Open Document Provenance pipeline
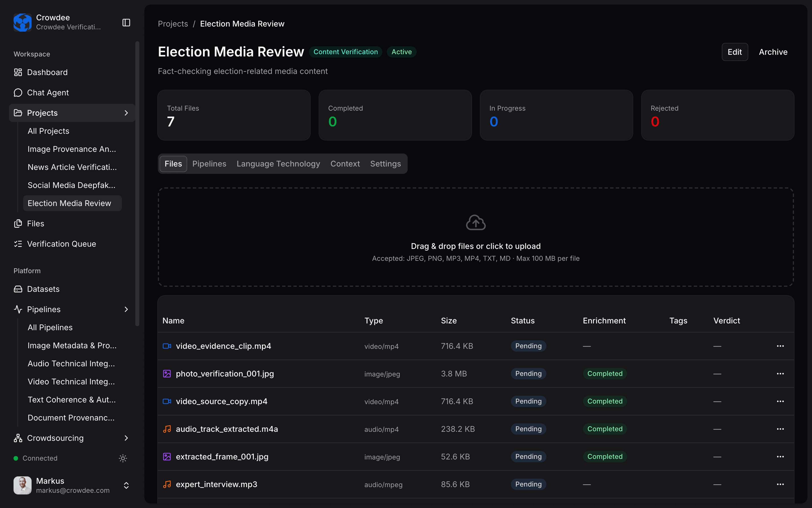 tap(72, 418)
